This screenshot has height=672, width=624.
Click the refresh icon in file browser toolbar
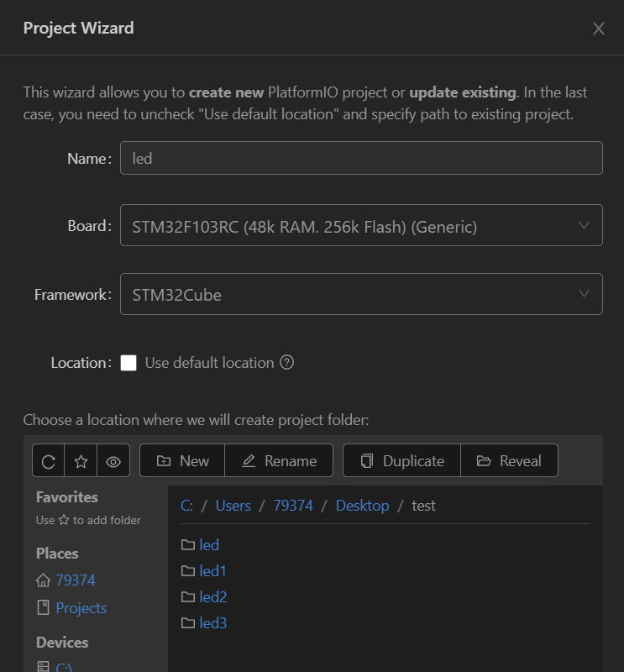49,460
